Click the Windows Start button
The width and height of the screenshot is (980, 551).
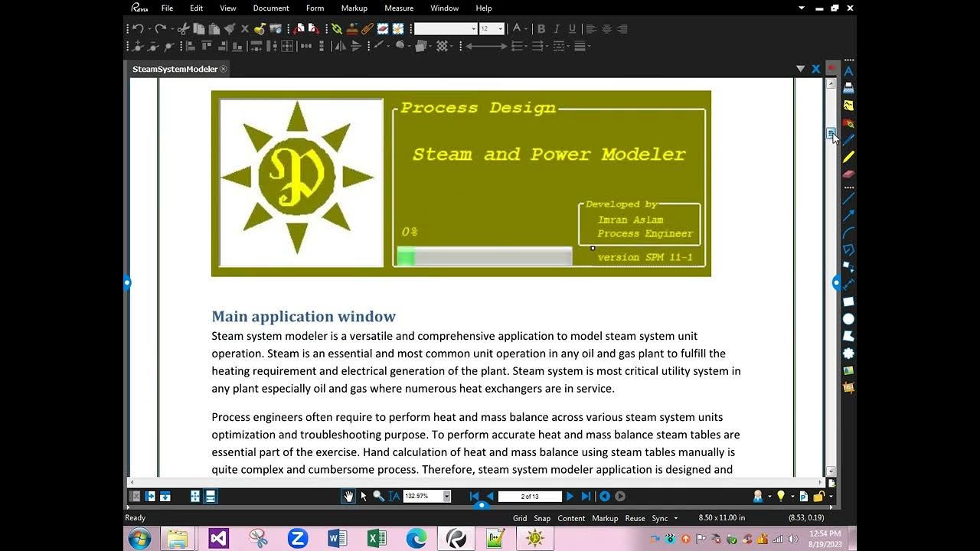pos(139,539)
